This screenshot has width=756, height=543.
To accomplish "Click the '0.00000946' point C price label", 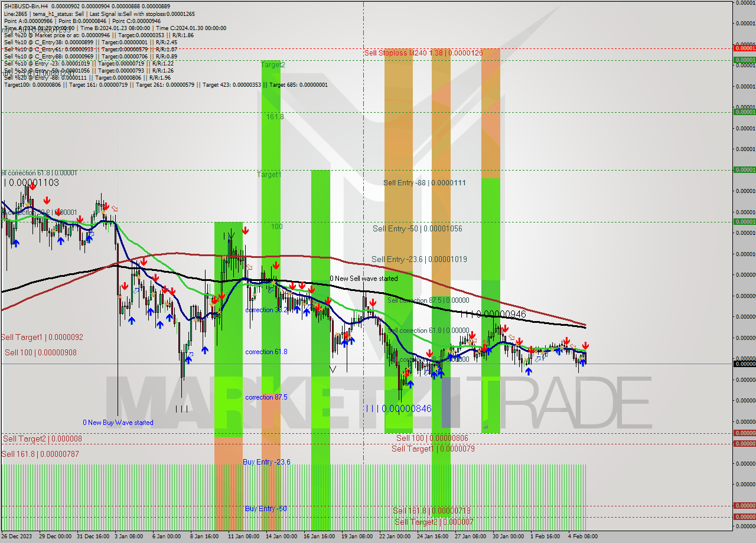I will pos(501,314).
